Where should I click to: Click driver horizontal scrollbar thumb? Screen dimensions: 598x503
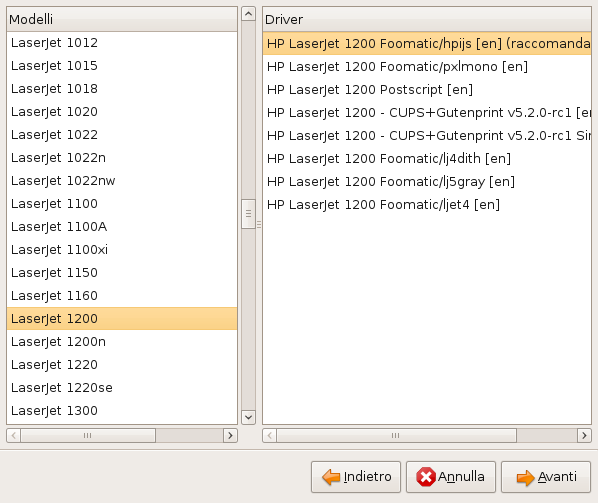[x=397, y=436]
